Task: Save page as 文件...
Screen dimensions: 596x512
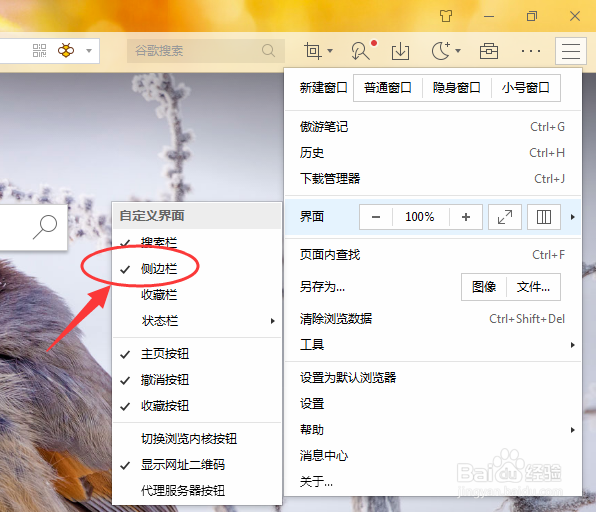Action: tap(533, 287)
